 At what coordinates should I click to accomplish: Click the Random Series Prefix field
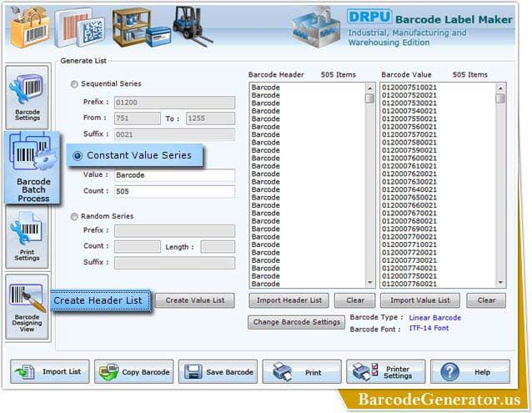[x=174, y=231]
